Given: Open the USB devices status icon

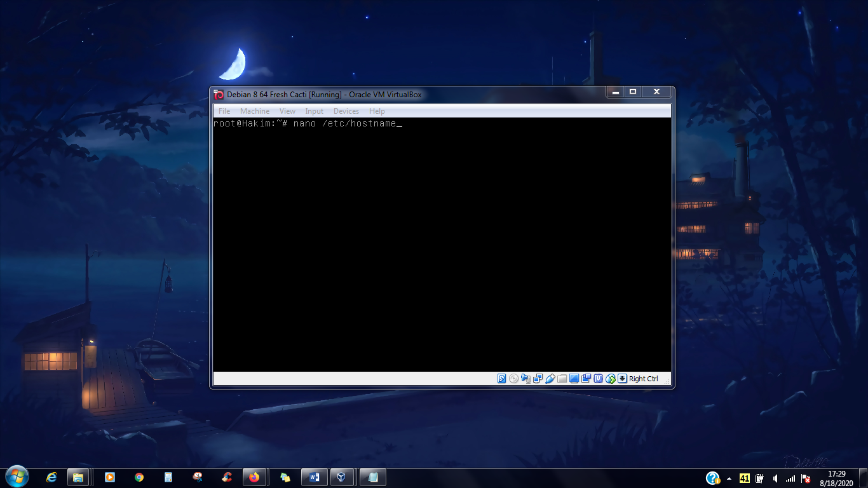Looking at the screenshot, I should pos(550,379).
